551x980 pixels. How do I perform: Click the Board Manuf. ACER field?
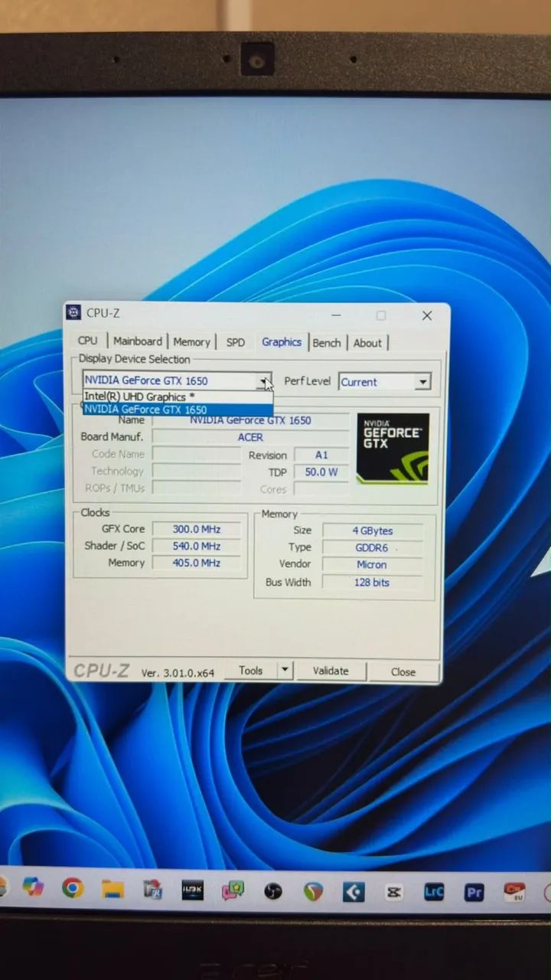click(250, 437)
